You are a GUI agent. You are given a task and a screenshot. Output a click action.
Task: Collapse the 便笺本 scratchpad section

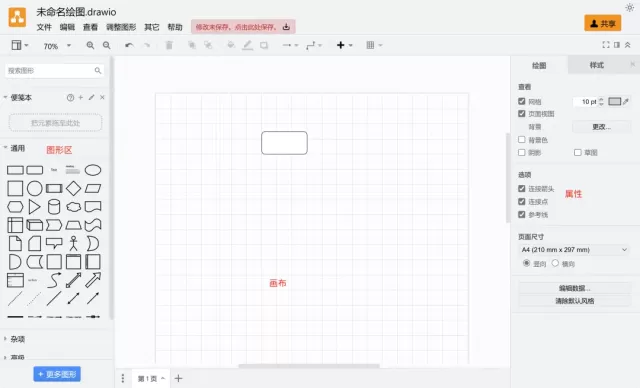coord(5,97)
